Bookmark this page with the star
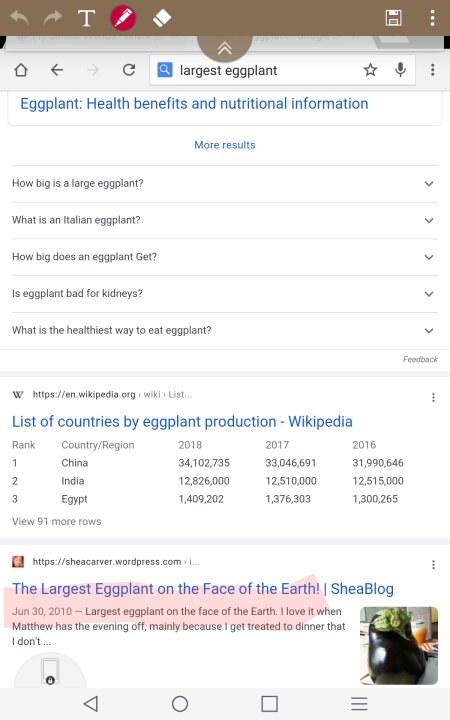The height and width of the screenshot is (720, 450). 370,70
